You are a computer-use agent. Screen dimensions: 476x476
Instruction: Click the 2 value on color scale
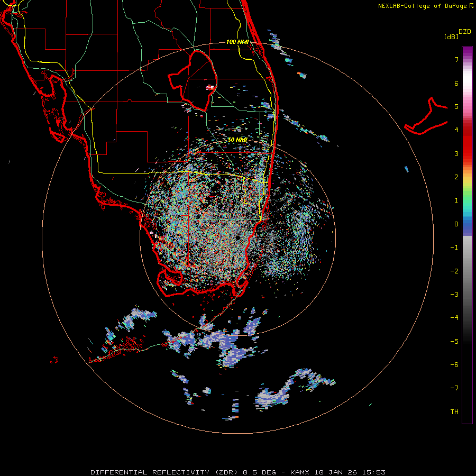pyautogui.click(x=456, y=177)
